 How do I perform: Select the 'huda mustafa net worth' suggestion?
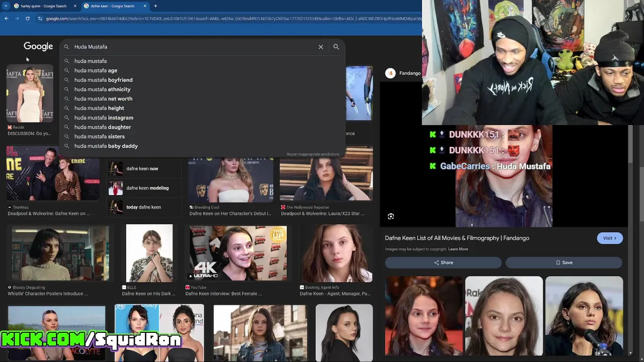pyautogui.click(x=202, y=99)
